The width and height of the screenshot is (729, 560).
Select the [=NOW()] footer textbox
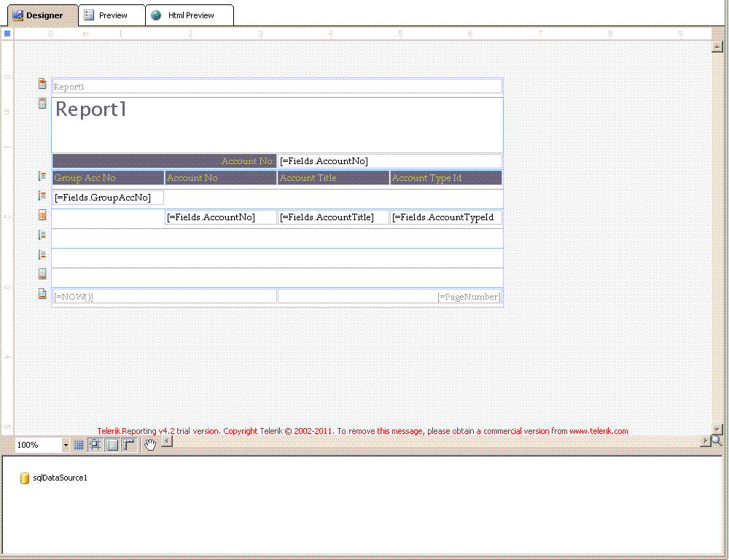tap(164, 296)
